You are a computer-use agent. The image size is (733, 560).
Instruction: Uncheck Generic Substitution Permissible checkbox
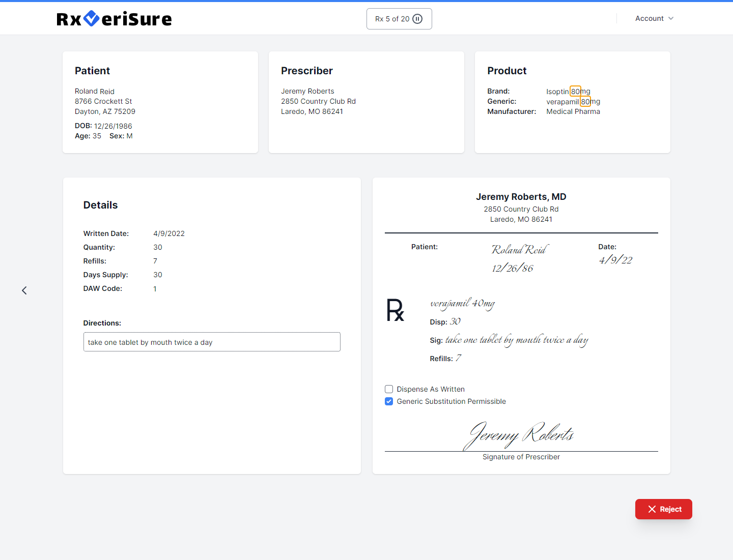coord(389,401)
